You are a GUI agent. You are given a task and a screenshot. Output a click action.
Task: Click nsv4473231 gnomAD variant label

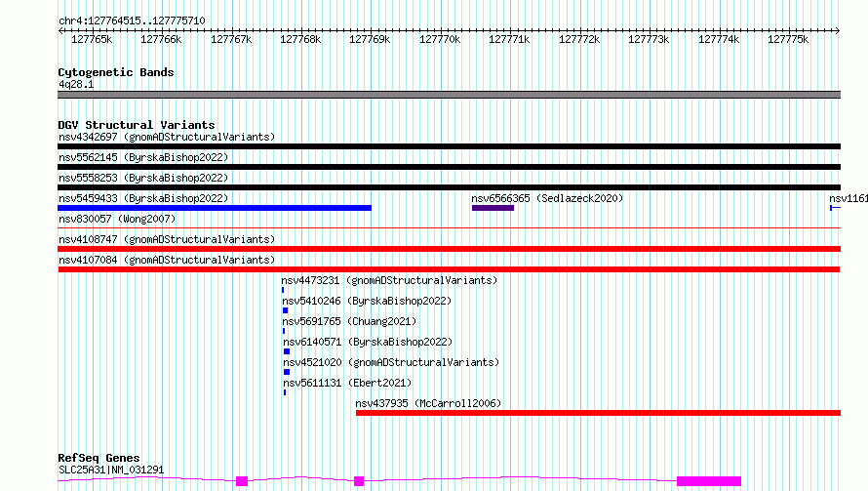pyautogui.click(x=389, y=280)
